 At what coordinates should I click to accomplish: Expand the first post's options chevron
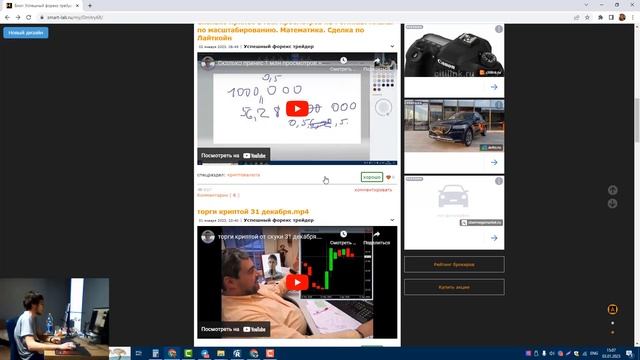[392, 47]
